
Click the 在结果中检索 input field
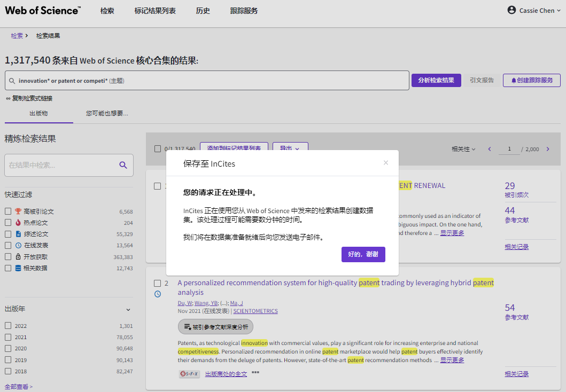(x=63, y=165)
